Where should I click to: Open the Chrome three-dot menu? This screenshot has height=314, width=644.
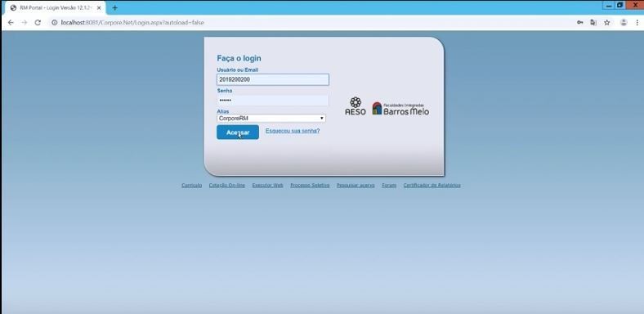[x=637, y=23]
